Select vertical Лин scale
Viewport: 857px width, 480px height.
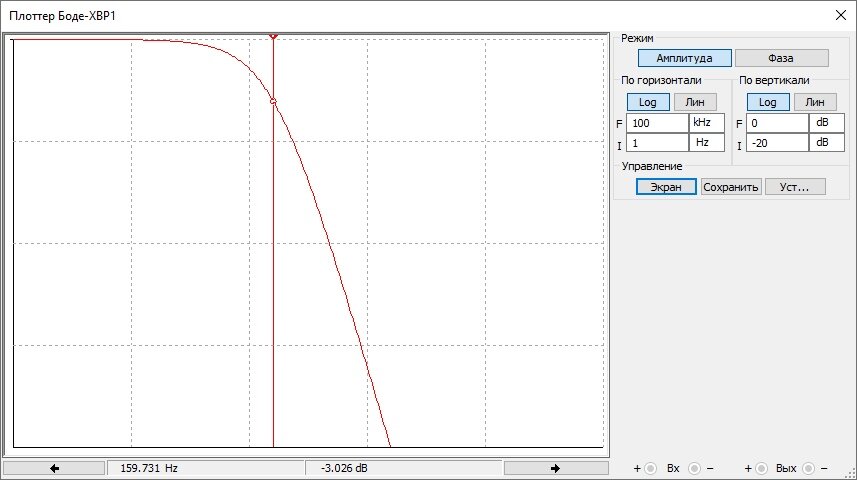(x=814, y=102)
